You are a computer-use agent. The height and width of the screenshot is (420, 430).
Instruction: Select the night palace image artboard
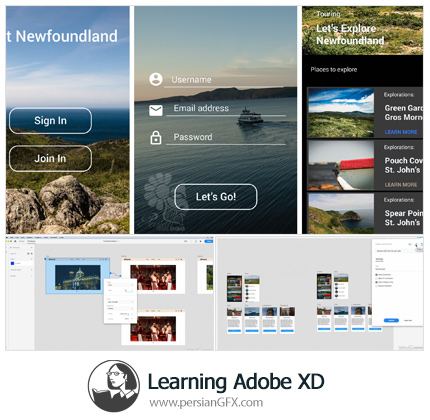pyautogui.click(x=77, y=276)
